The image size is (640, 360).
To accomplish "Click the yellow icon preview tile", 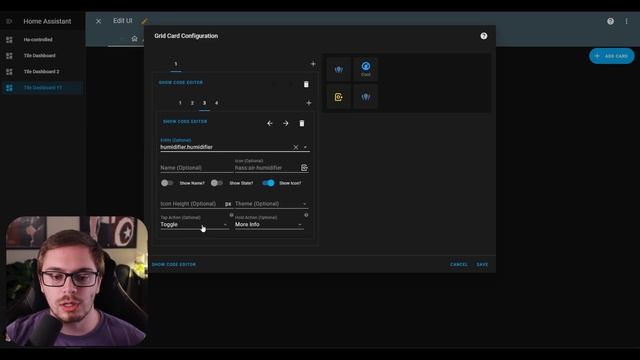I will coord(338,97).
